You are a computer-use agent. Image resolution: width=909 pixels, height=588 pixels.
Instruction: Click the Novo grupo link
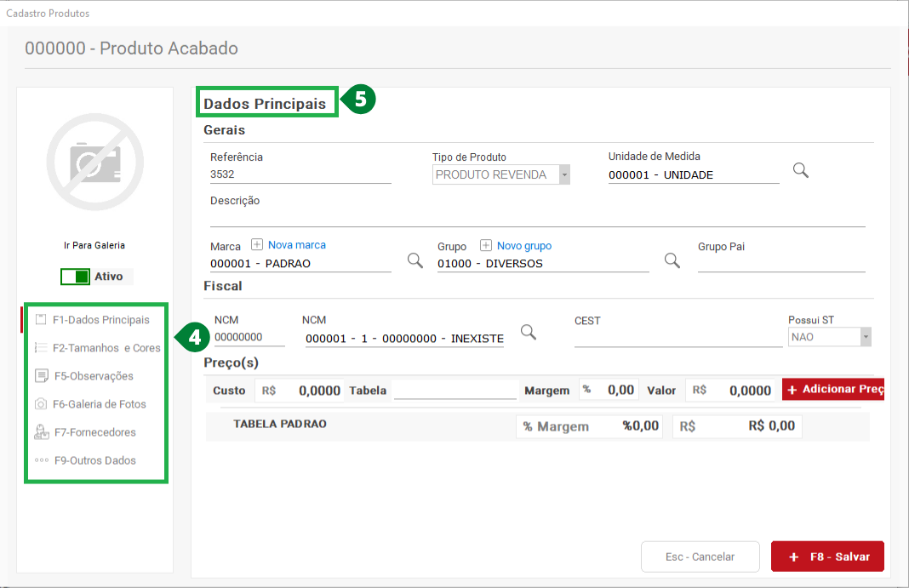tap(524, 246)
